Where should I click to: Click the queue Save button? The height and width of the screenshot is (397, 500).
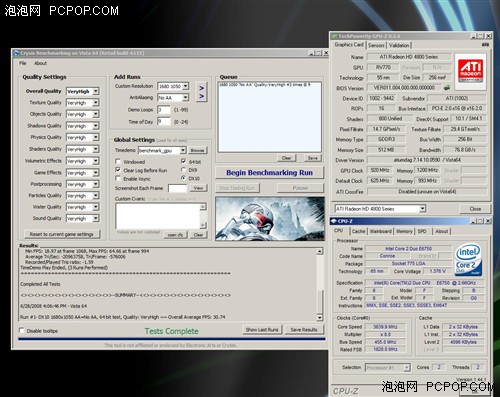pyautogui.click(x=313, y=158)
